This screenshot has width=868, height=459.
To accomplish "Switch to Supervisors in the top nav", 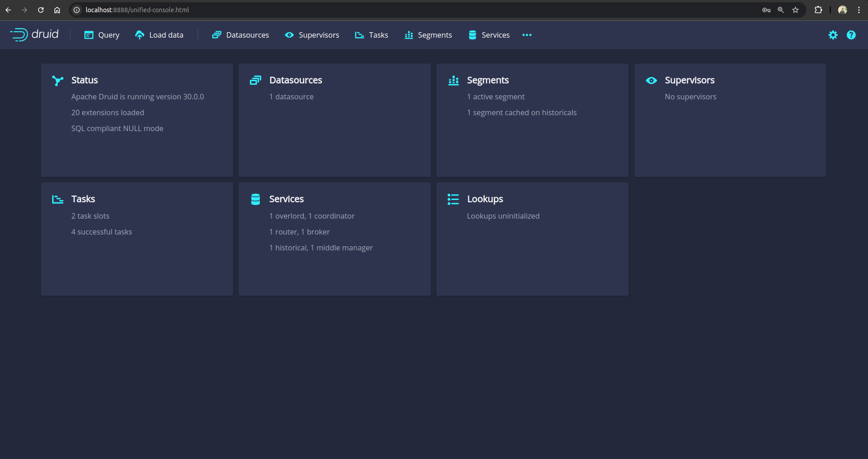I will click(312, 35).
